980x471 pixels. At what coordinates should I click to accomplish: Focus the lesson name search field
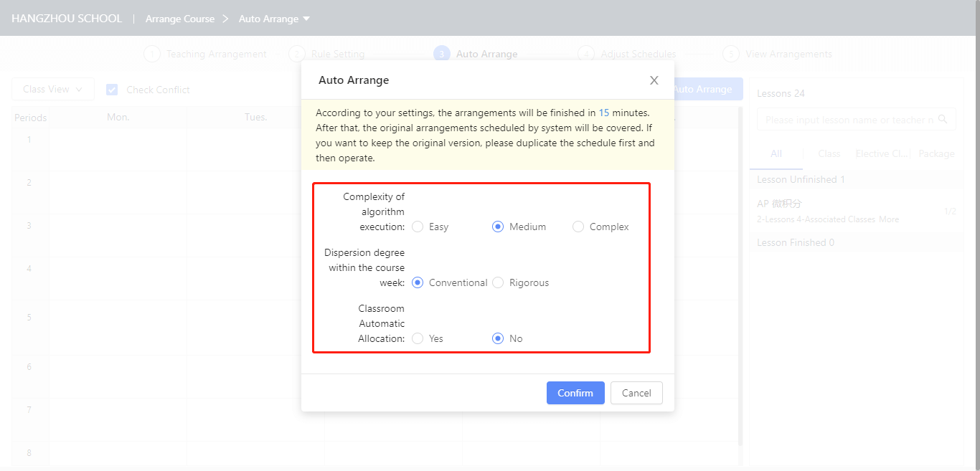[849, 120]
